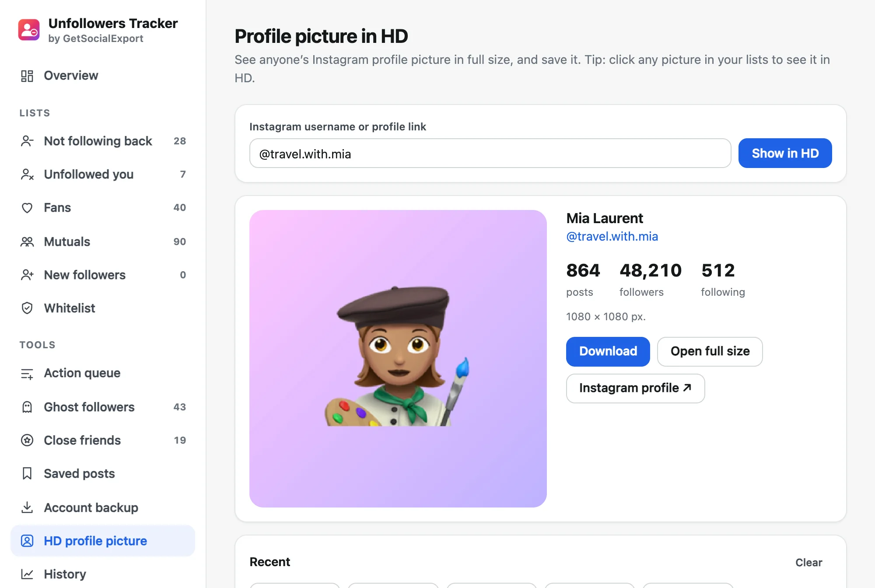Image resolution: width=875 pixels, height=588 pixels.
Task: Click the Unfollowed you person-x icon
Action: coord(27,174)
